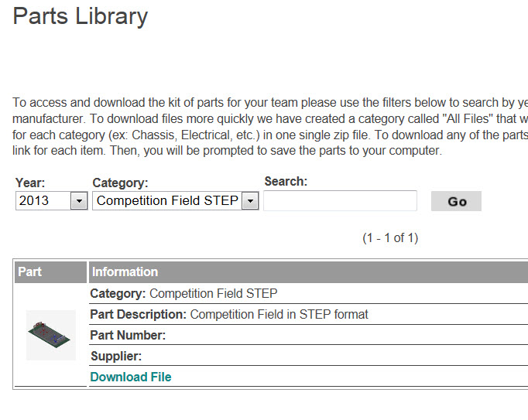Open the competition field thumbnail image
This screenshot has height=420, width=528.
coord(51,335)
